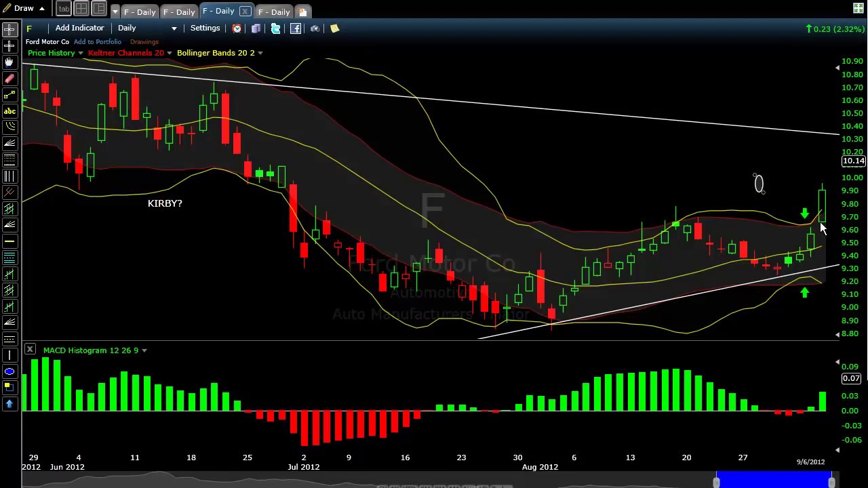Share chart via Facebook icon

point(296,28)
